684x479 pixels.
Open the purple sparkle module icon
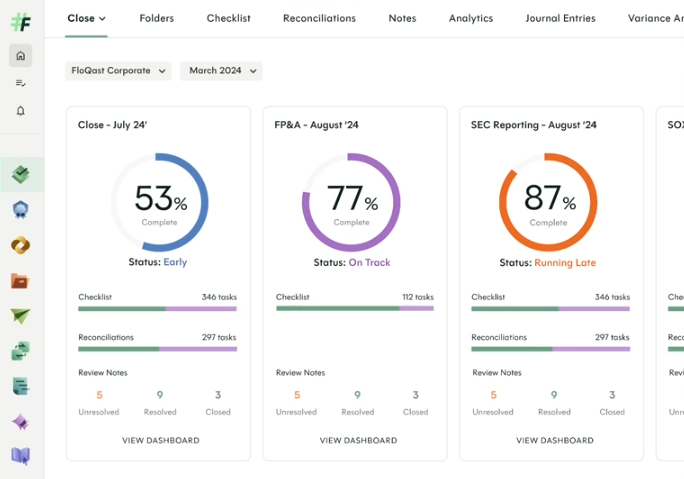(21, 422)
